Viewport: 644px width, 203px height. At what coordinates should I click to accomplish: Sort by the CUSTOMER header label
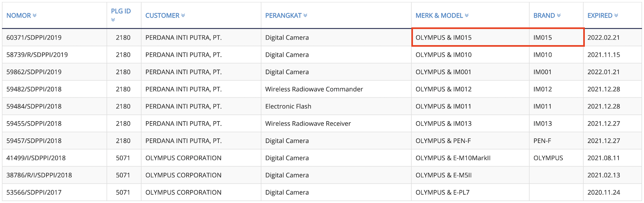[x=162, y=15]
